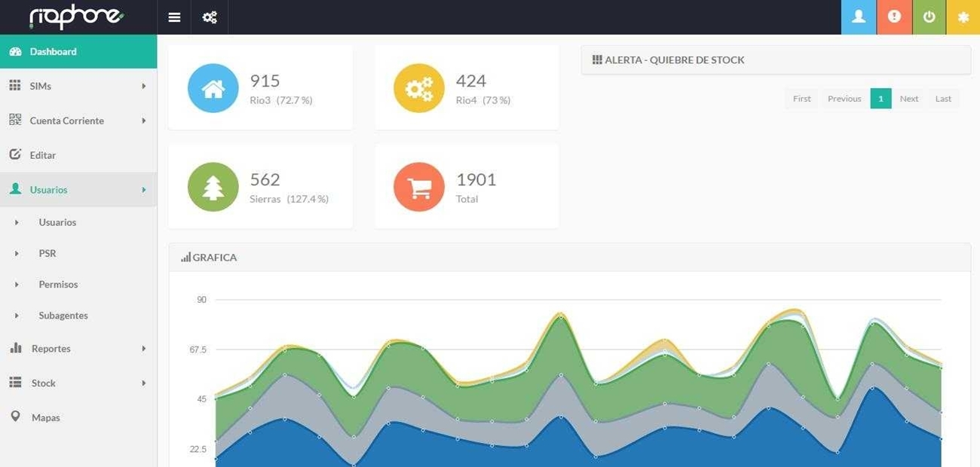Open the user profile icon in top bar

tap(859, 17)
